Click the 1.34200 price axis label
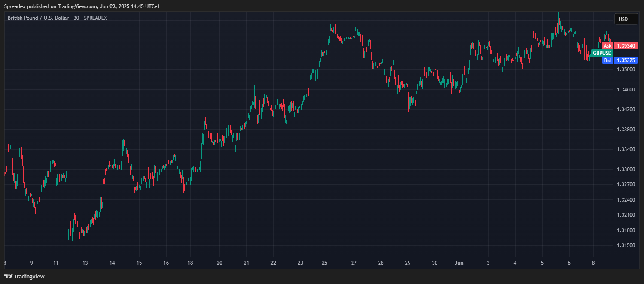This screenshot has width=644, height=284. coord(626,109)
